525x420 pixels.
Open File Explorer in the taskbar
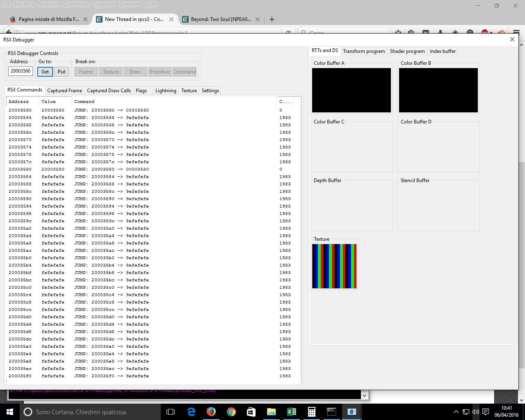click(x=272, y=412)
